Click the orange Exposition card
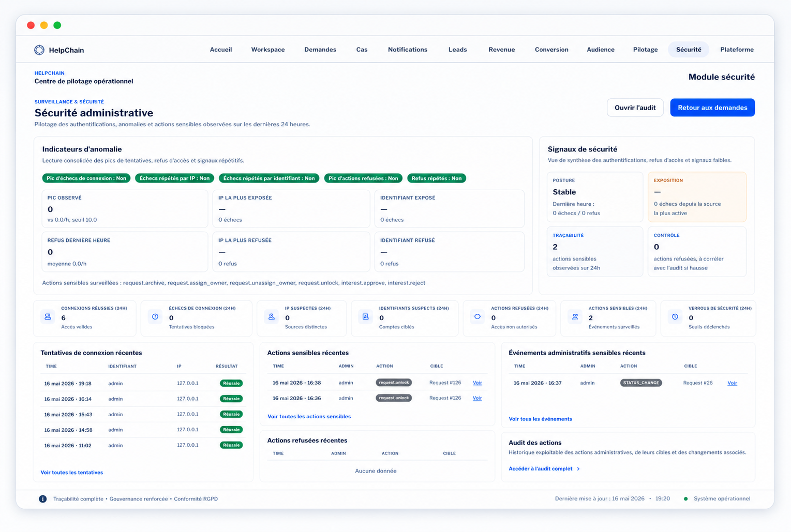Image resolution: width=791 pixels, height=532 pixels. click(697, 197)
